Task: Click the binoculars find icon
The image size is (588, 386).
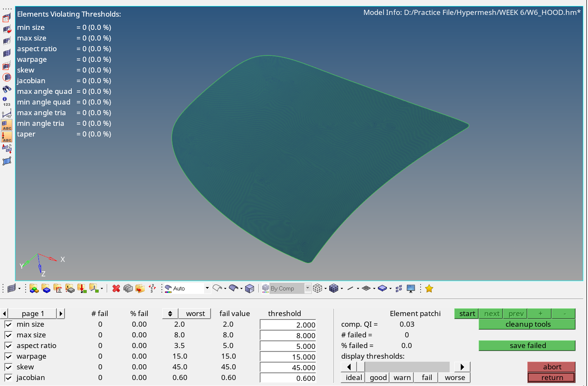Action: [7, 89]
